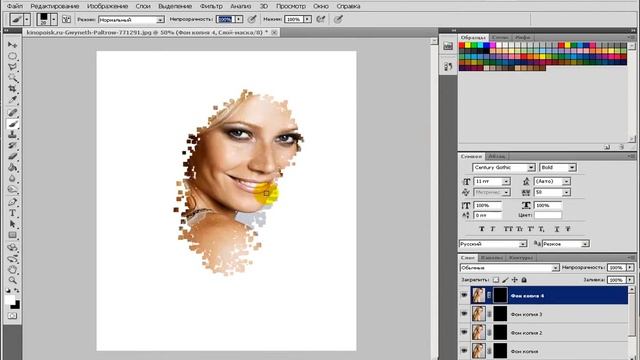Switch to the "Контуры" tab
Image resolution: width=640 pixels, height=360 pixels.
(x=521, y=258)
